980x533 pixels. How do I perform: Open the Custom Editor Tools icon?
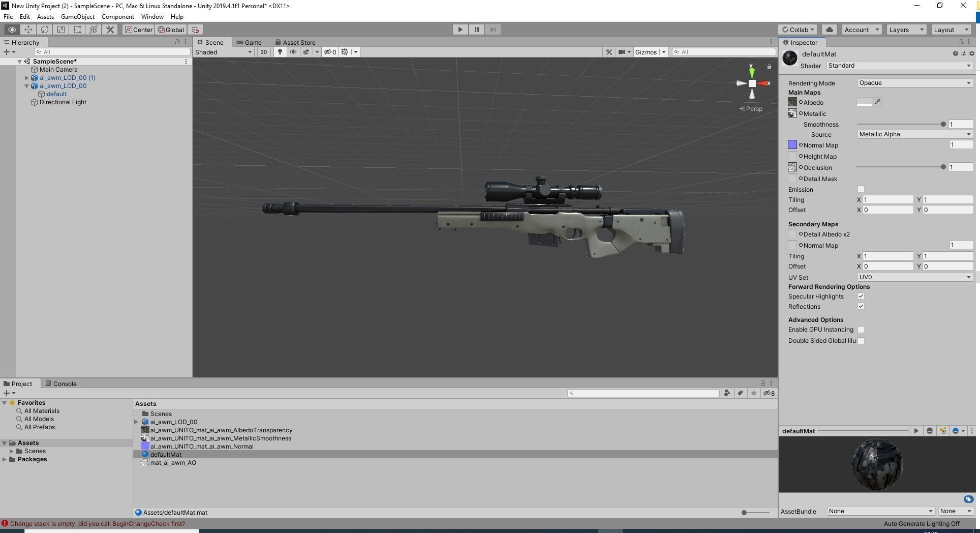click(110, 29)
